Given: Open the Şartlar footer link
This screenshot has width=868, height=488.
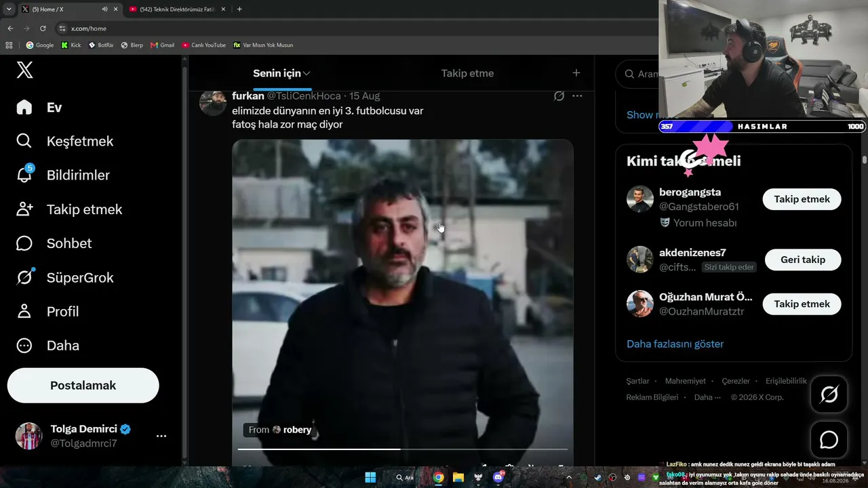Looking at the screenshot, I should pos(637,381).
